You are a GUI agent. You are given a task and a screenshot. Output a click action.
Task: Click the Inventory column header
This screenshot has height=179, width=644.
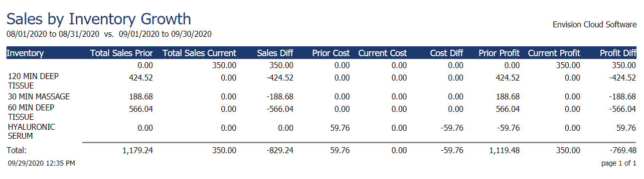(25, 53)
